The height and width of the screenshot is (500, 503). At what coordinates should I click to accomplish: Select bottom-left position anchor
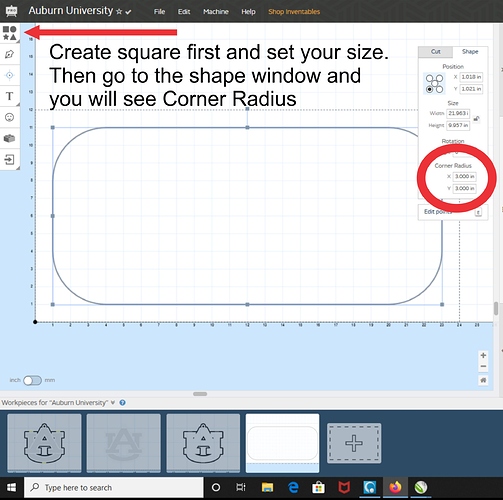[430, 89]
